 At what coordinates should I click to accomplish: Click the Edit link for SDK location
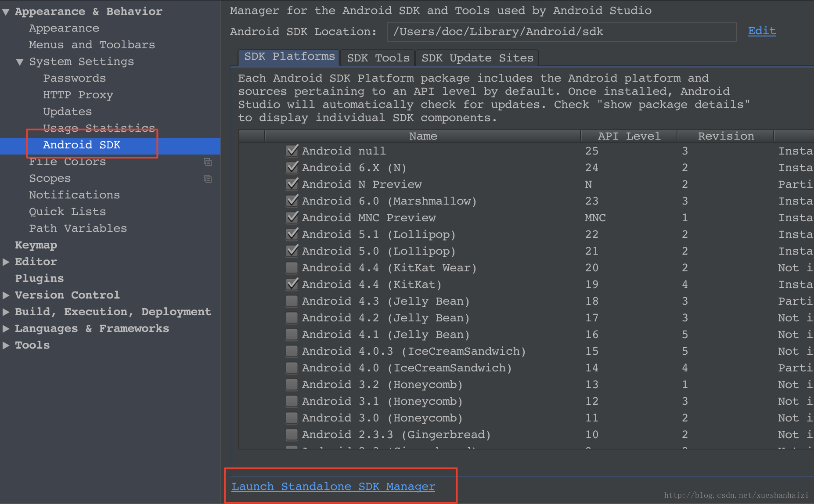761,31
